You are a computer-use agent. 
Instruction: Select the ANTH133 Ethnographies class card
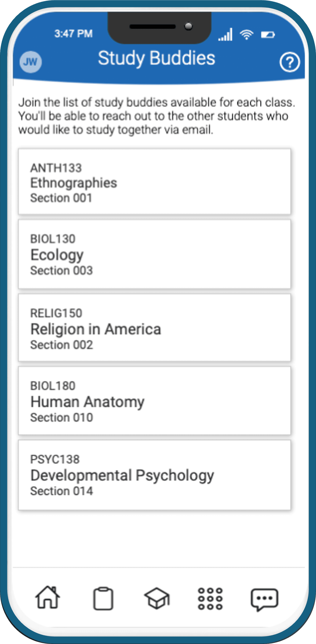[x=154, y=182]
